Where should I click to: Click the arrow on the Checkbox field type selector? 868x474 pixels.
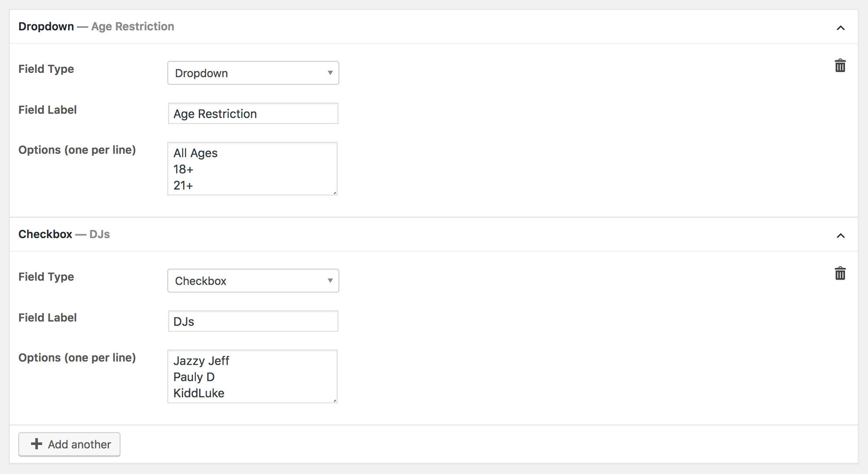[x=330, y=280]
